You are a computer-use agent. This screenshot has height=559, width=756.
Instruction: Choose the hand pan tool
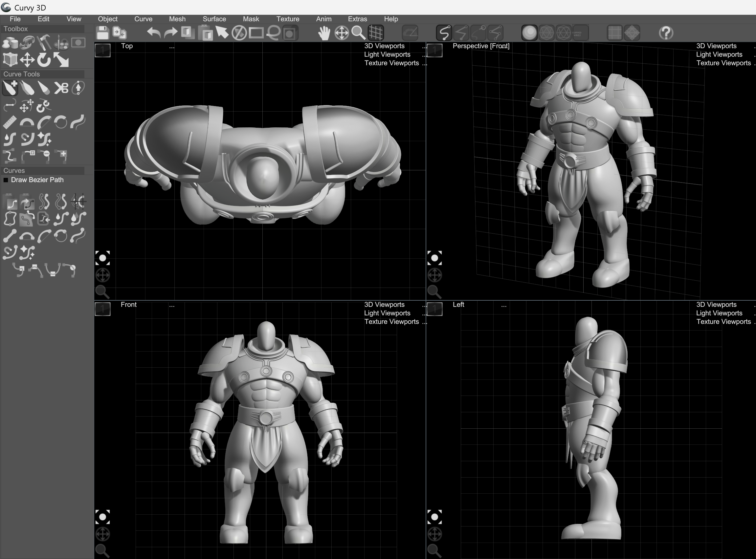(324, 33)
